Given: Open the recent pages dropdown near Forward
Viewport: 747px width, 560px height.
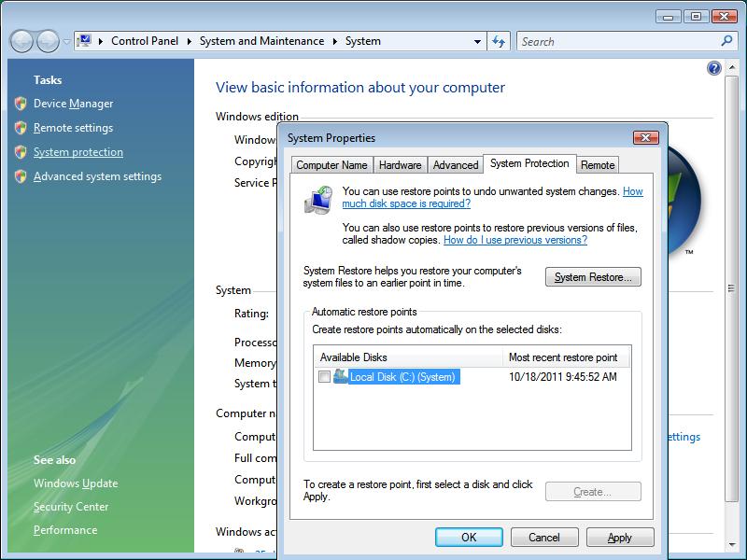Looking at the screenshot, I should (67, 42).
